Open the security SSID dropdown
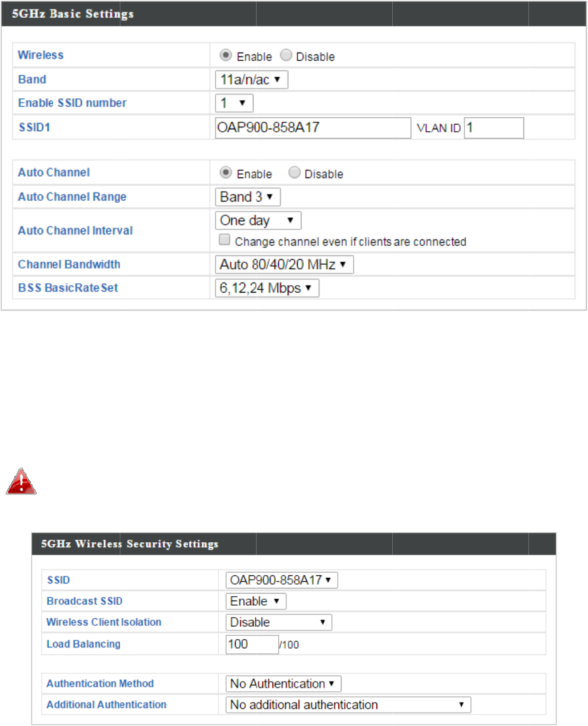 tap(282, 580)
